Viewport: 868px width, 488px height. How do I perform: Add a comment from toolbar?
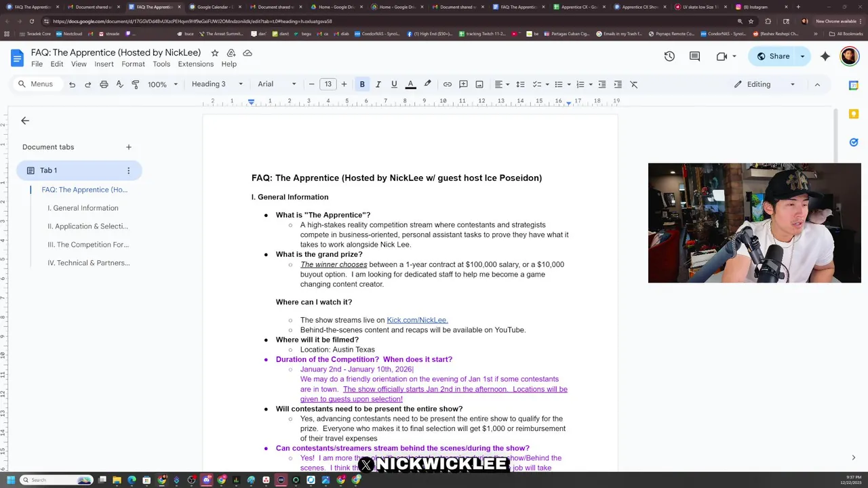463,84
